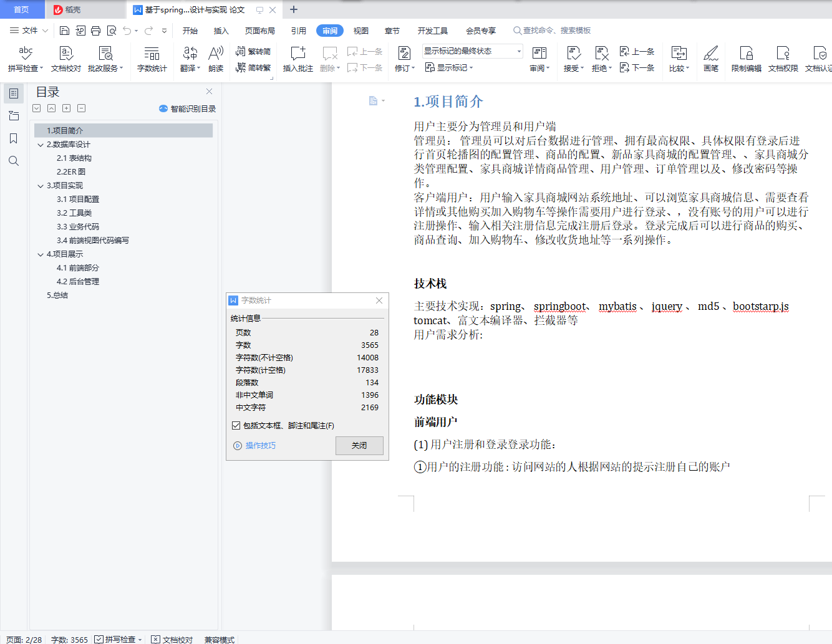The image size is (832, 644).
Task: Convert text with 繁转简 button
Action: 253,52
